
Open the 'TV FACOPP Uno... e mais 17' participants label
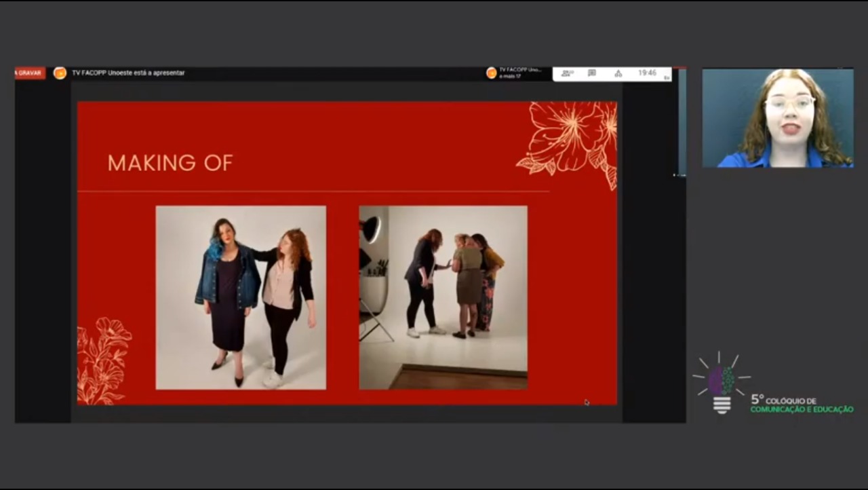point(520,73)
